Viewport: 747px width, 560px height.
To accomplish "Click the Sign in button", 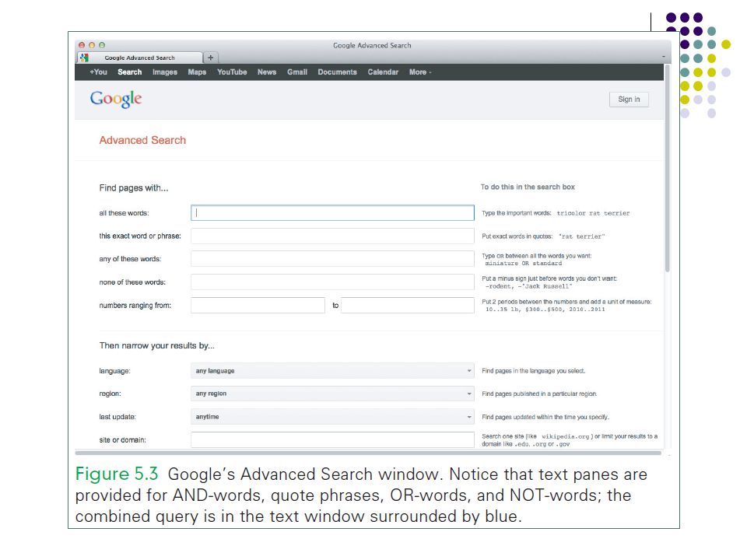I will pyautogui.click(x=629, y=99).
